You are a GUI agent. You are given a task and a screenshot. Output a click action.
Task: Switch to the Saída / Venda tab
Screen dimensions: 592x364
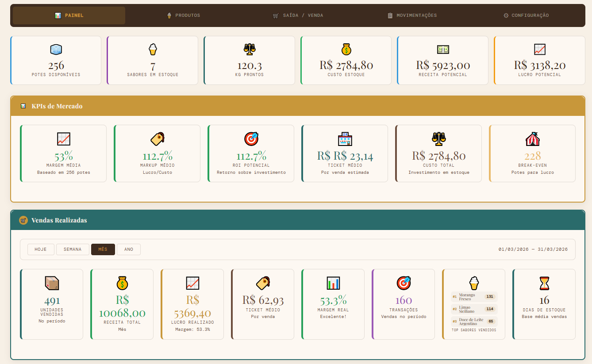[x=298, y=15]
